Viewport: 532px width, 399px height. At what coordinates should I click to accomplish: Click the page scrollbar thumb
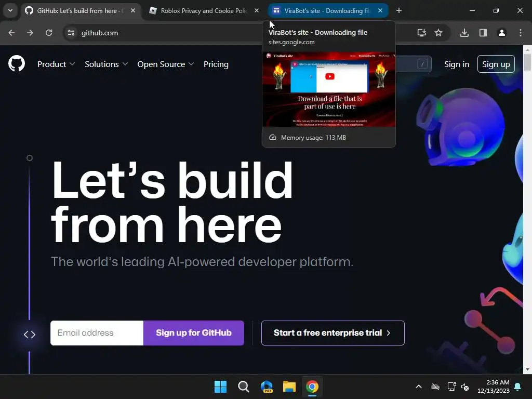click(x=527, y=62)
